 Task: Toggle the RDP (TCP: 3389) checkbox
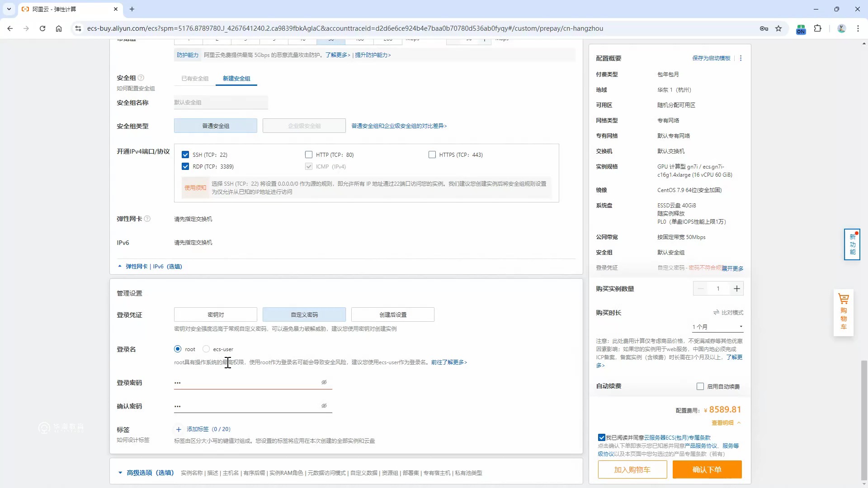pyautogui.click(x=185, y=166)
